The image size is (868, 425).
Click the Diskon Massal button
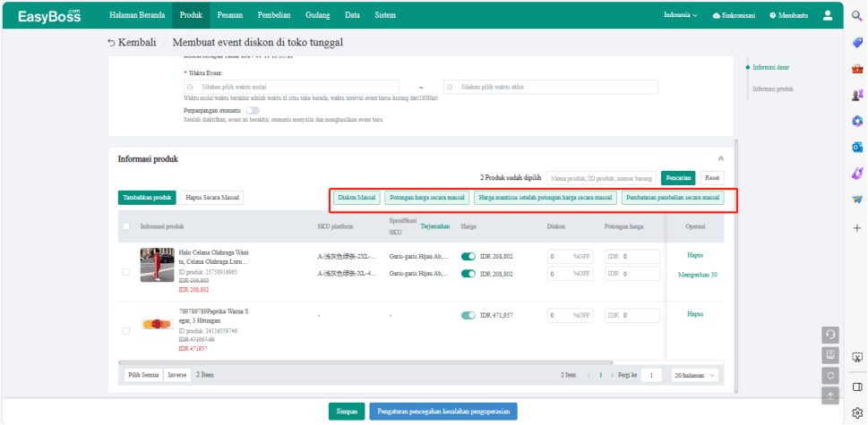357,198
